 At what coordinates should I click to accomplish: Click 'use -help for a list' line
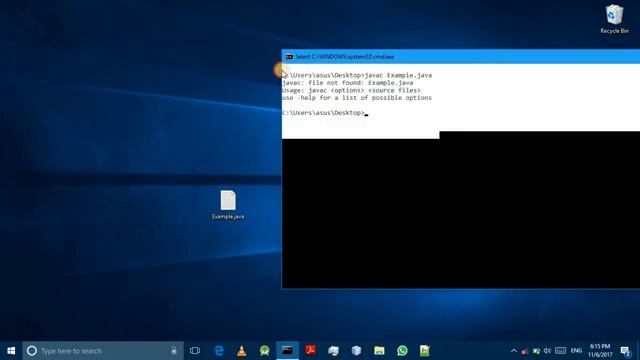(357, 98)
